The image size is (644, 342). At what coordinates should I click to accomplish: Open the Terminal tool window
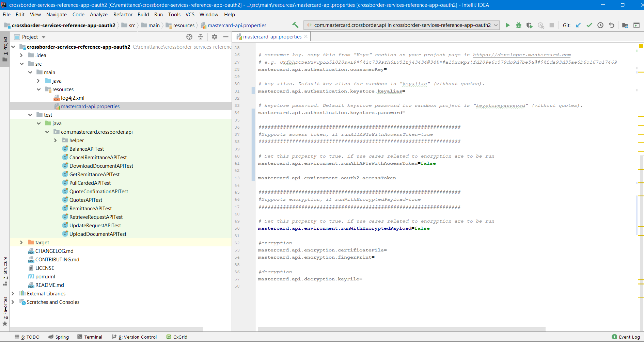coord(90,337)
